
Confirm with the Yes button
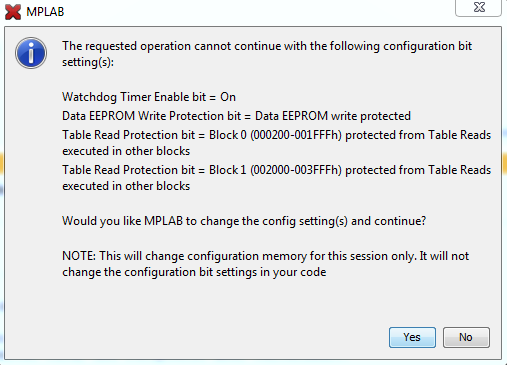(x=412, y=337)
